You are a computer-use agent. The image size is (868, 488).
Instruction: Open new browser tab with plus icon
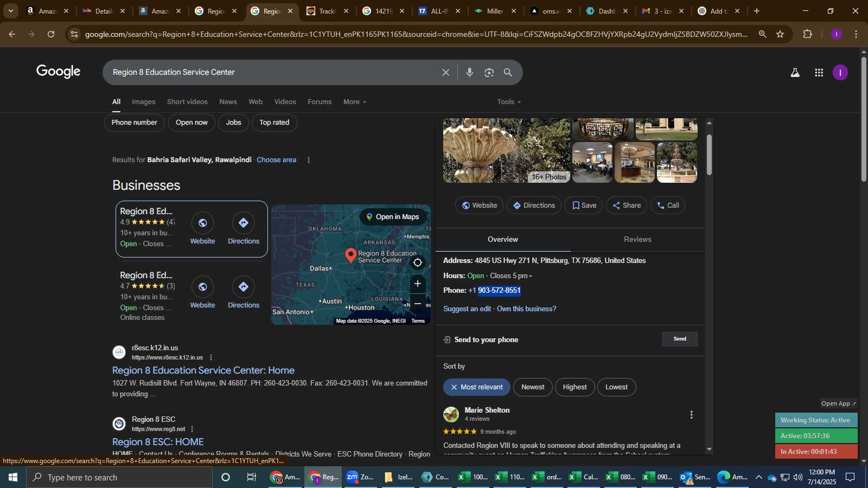[757, 11]
